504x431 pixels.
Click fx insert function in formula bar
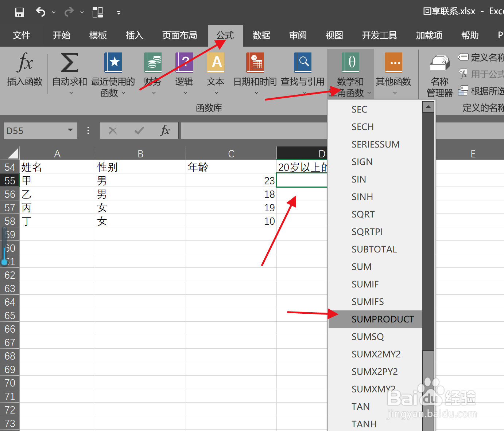coord(165,130)
